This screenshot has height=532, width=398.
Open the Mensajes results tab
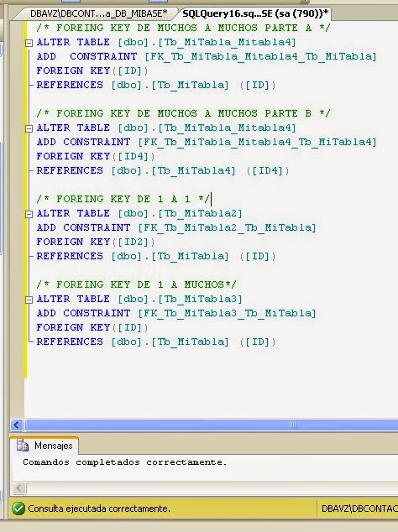45,446
